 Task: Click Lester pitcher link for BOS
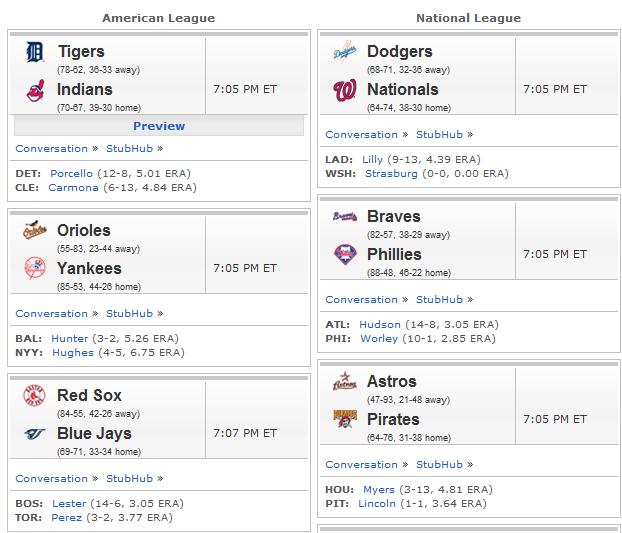(69, 503)
